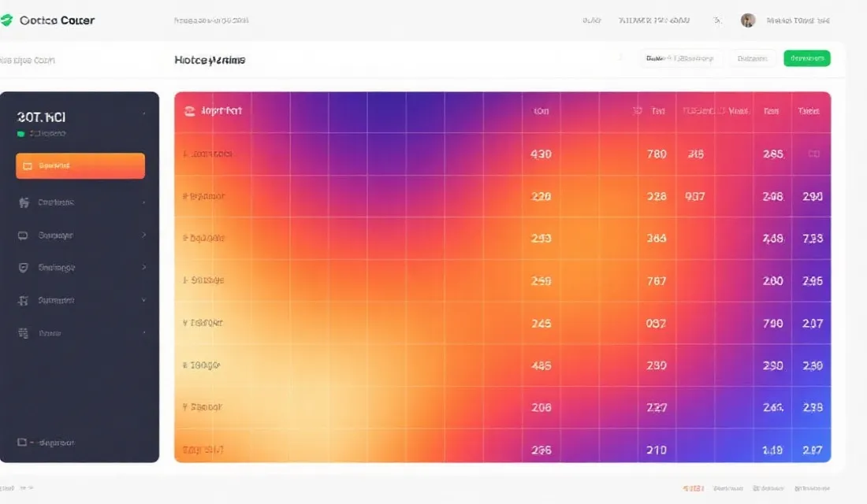Click the orange link in the footer

694,488
